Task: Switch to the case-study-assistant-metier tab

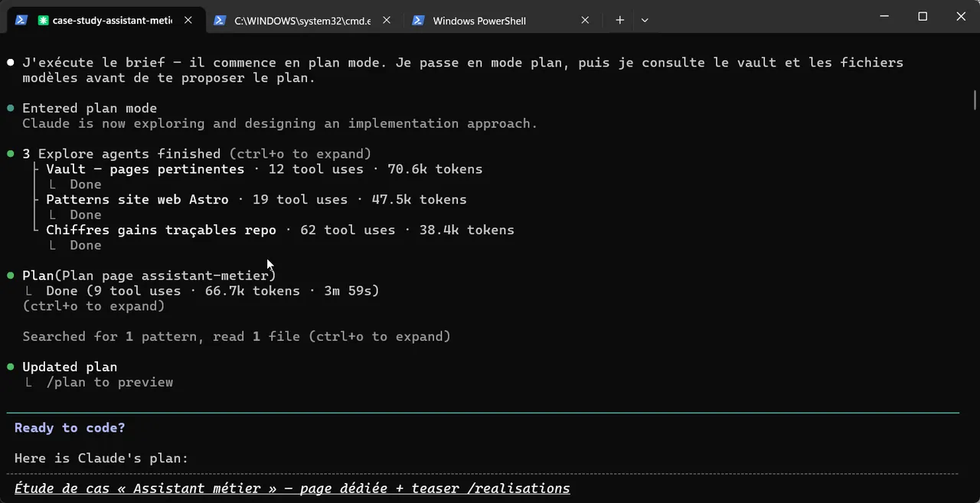Action: [x=106, y=20]
